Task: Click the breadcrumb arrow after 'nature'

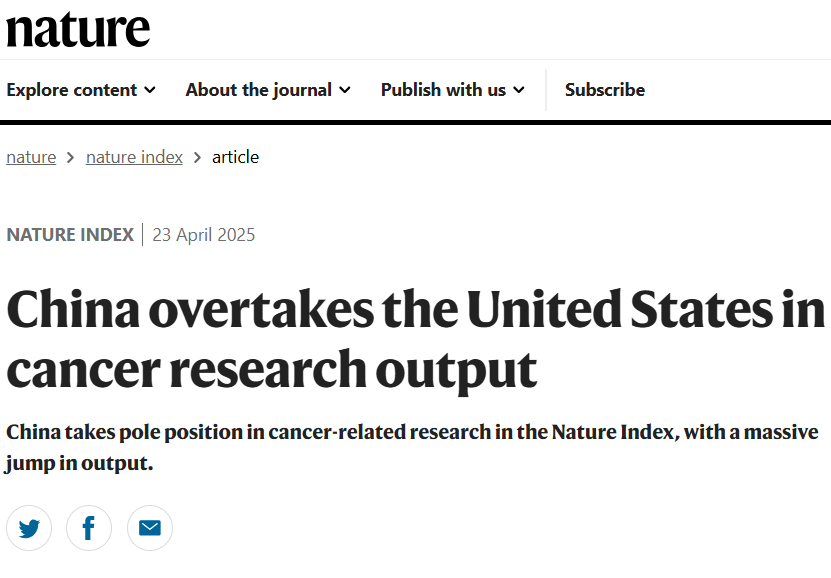Action: point(70,157)
